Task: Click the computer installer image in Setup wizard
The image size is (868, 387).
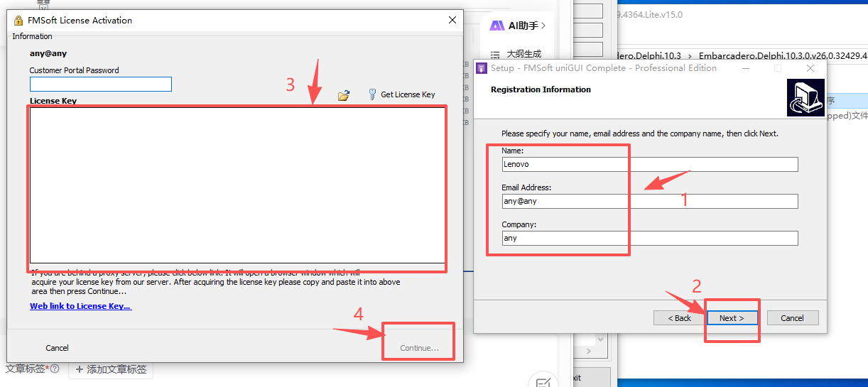Action: pyautogui.click(x=806, y=98)
